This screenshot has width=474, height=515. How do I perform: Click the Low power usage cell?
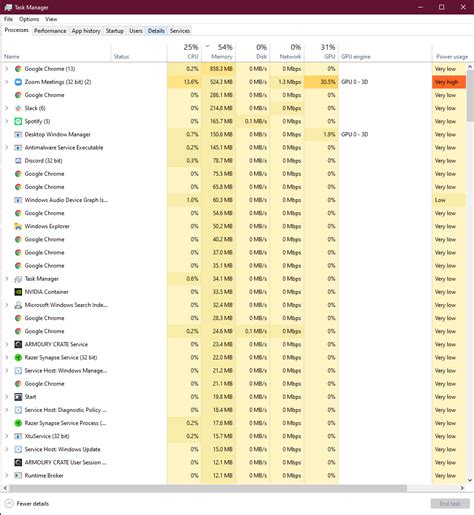pyautogui.click(x=449, y=200)
